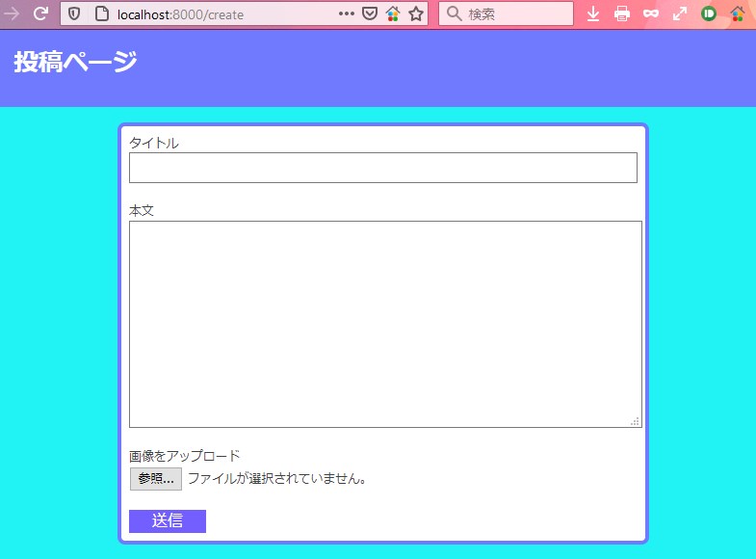The image size is (756, 559).
Task: Grab the textarea resize handle corner
Action: [636, 421]
